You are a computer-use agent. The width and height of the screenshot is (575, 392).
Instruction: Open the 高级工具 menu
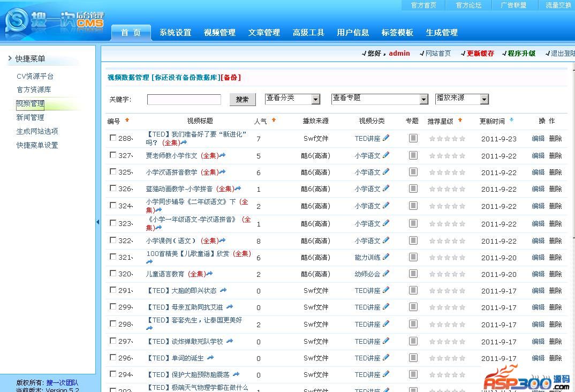coord(308,32)
